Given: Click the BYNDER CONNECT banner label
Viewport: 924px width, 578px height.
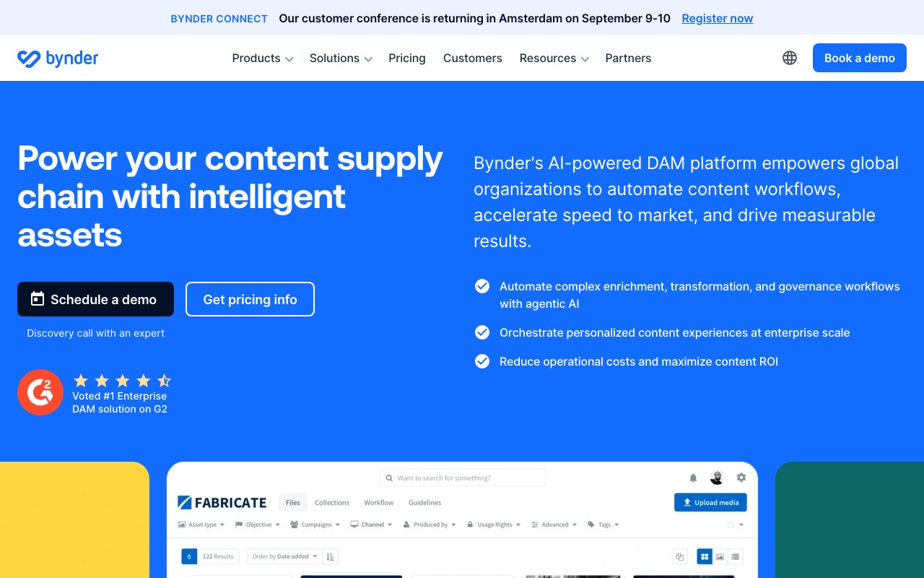Looking at the screenshot, I should pos(219,19).
